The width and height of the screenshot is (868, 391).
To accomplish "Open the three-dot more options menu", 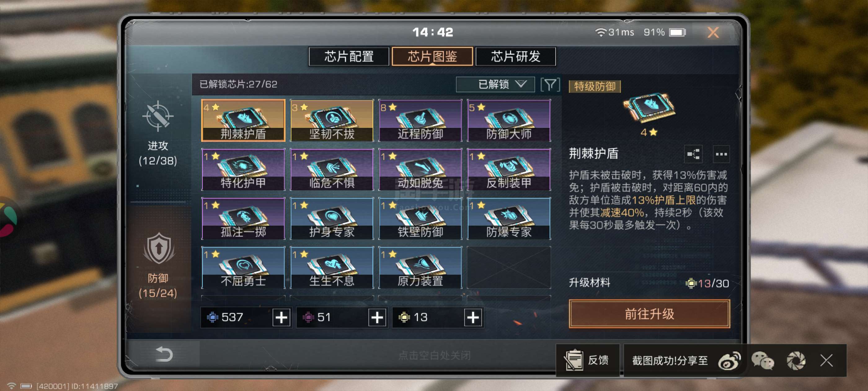I will (721, 154).
